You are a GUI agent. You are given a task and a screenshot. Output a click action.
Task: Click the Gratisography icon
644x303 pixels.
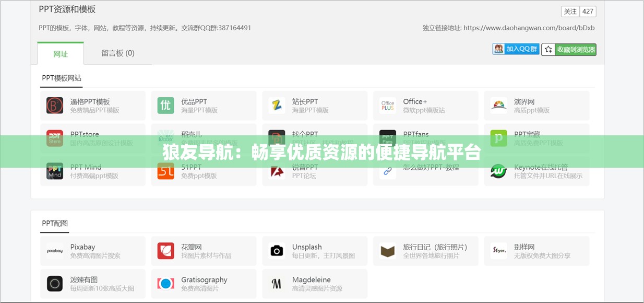coord(166,284)
